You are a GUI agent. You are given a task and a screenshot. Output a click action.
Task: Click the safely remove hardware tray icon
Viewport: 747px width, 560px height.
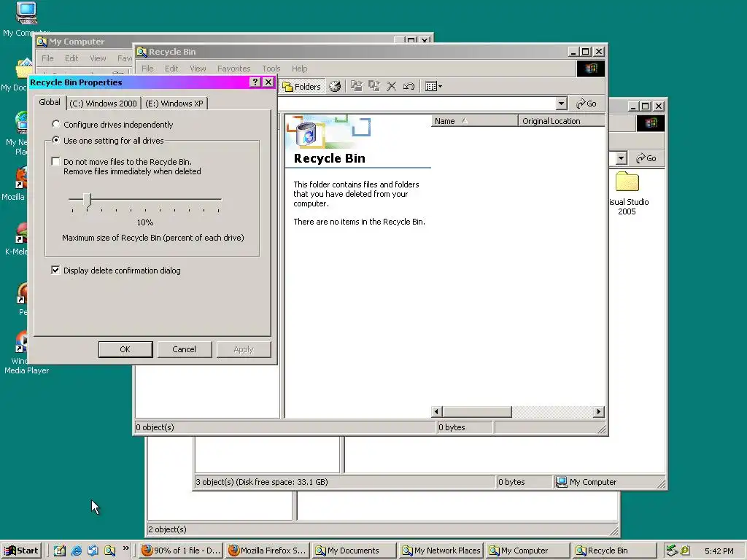pos(672,551)
